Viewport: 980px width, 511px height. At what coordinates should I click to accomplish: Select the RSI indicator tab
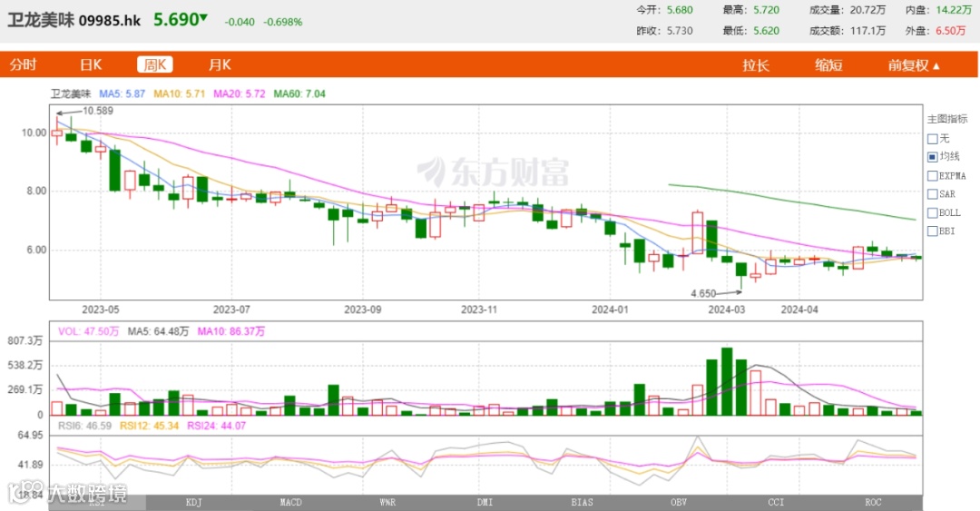click(x=97, y=503)
